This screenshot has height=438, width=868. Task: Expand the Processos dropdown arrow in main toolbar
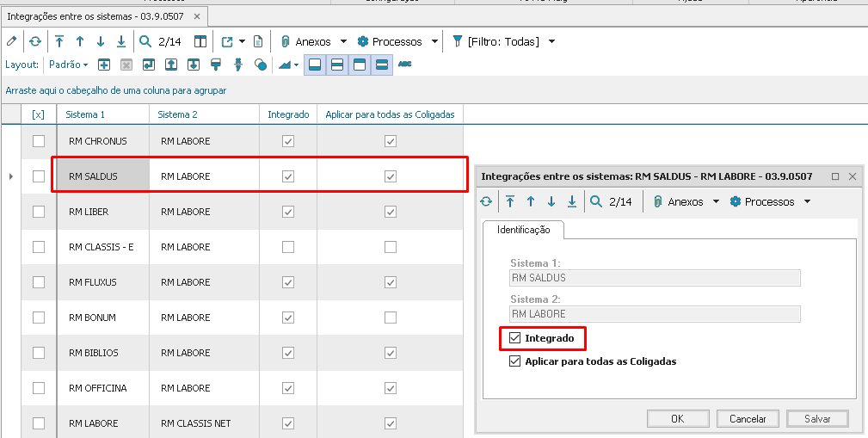434,41
